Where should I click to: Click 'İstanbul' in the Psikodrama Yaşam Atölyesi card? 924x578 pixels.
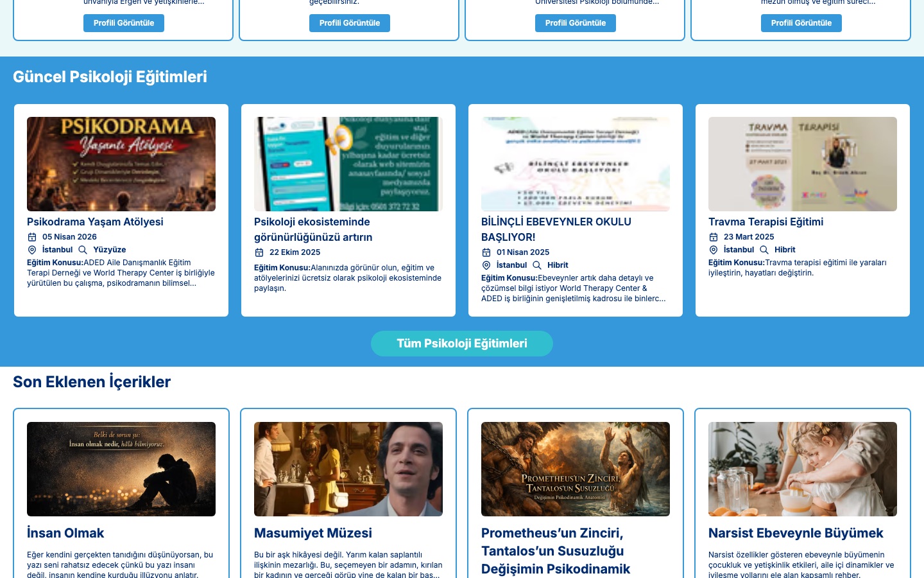tap(57, 250)
